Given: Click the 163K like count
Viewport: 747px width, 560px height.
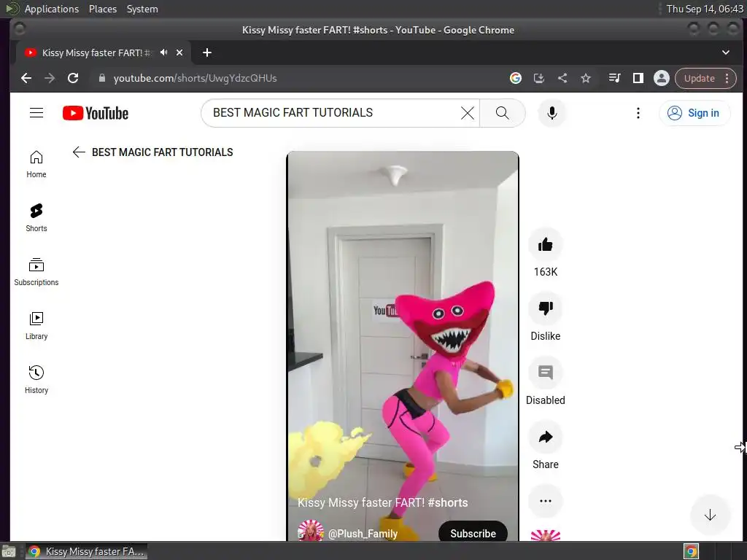Looking at the screenshot, I should tap(546, 272).
